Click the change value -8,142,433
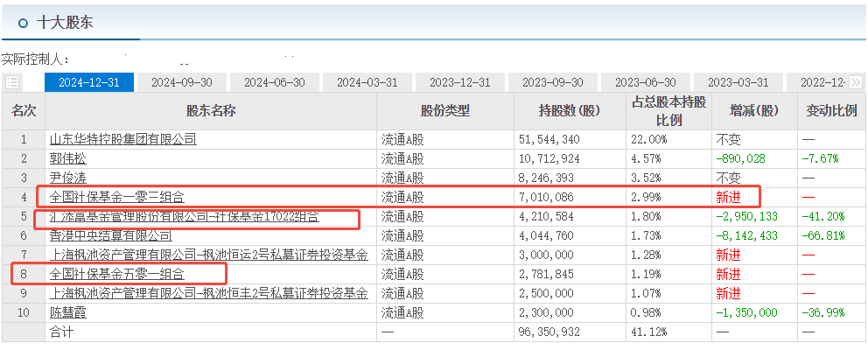This screenshot has width=868, height=350. click(x=746, y=236)
